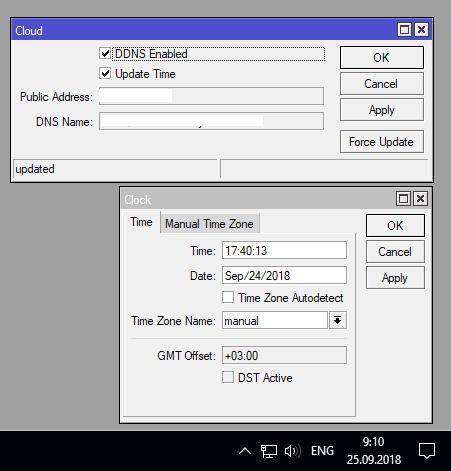Click Force Update in Cloud window
451x471 pixels.
[382, 142]
